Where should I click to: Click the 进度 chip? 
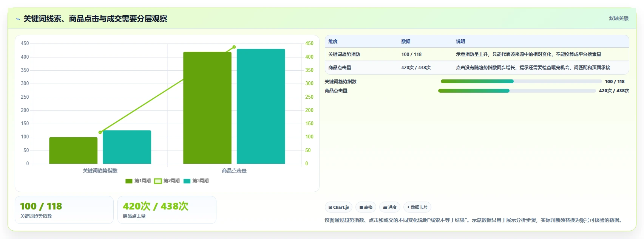390,207
